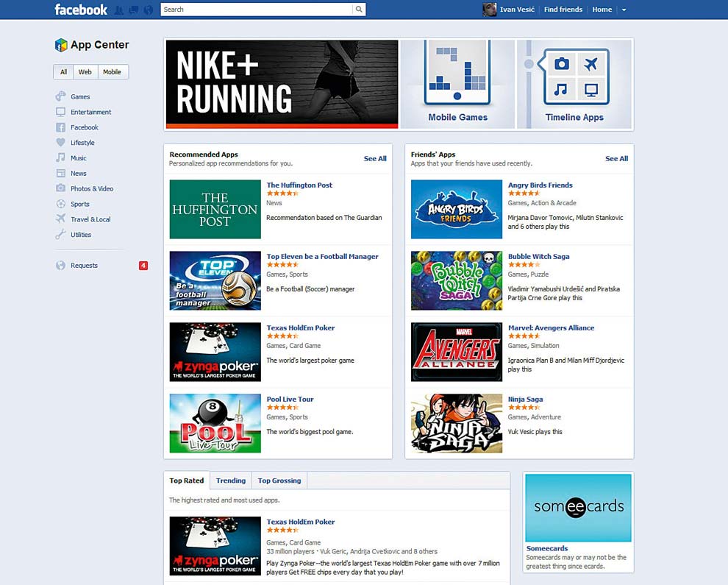
Task: Switch to the Top Rated tab
Action: point(187,481)
